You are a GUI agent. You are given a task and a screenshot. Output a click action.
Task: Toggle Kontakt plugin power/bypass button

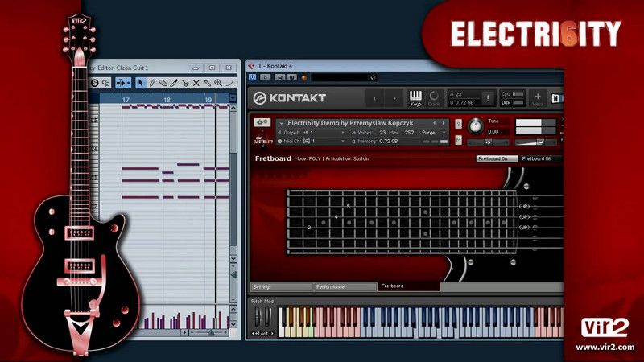252,77
